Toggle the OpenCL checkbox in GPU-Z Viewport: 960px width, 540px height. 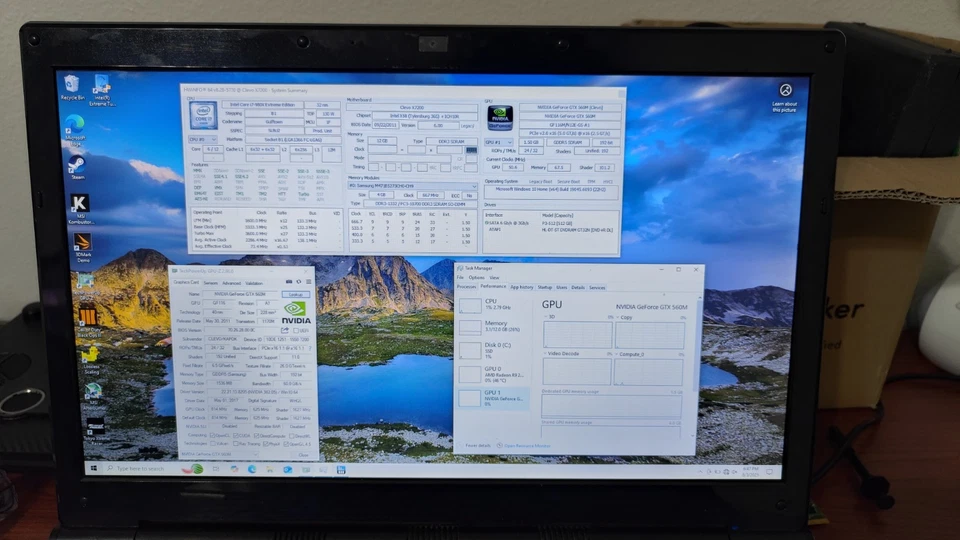click(212, 435)
